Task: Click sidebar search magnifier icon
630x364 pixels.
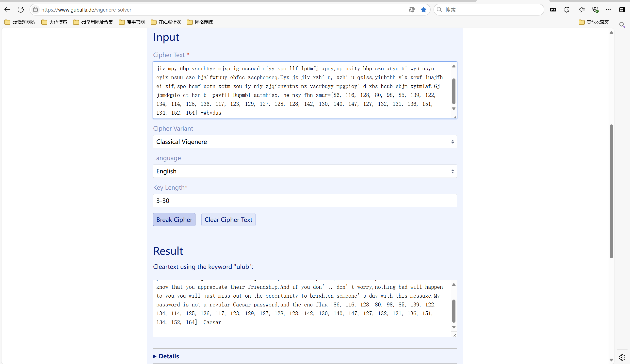Action: 622,25
